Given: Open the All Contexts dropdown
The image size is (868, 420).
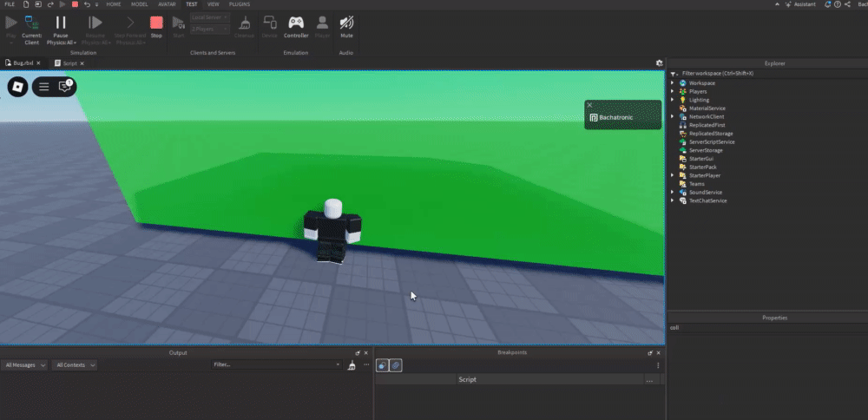Looking at the screenshot, I should [75, 365].
